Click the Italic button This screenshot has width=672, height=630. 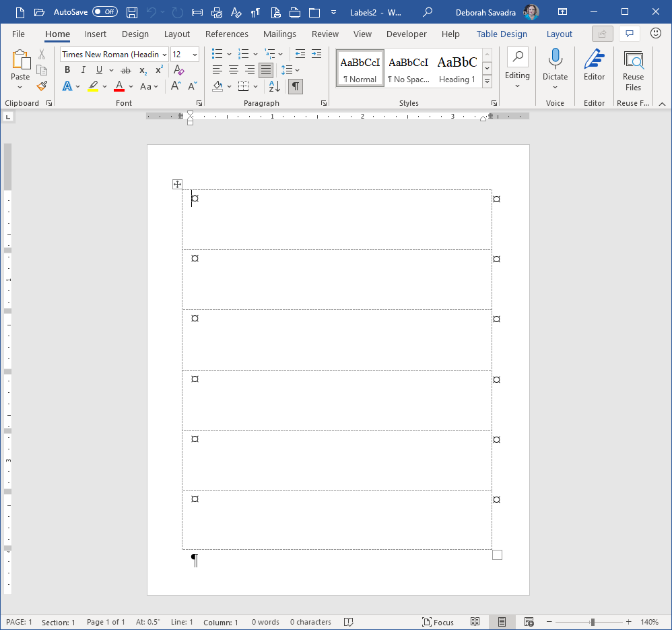pos(83,70)
